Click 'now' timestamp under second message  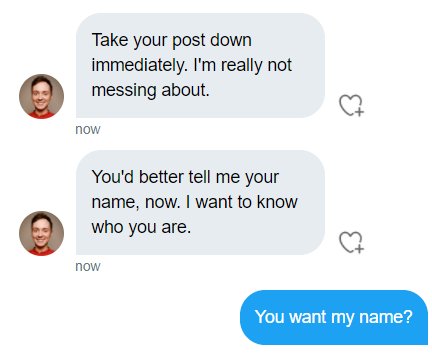[88, 266]
